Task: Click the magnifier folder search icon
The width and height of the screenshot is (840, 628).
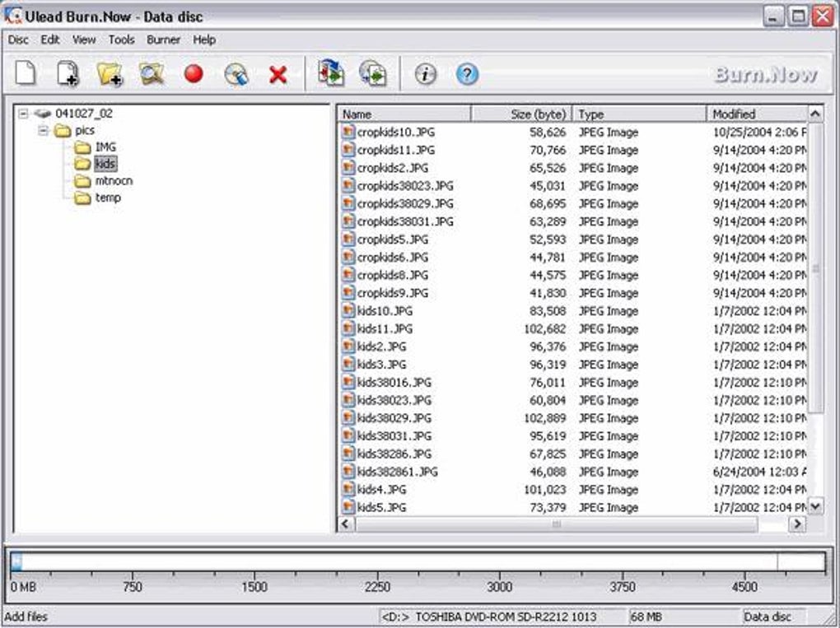Action: coord(152,74)
